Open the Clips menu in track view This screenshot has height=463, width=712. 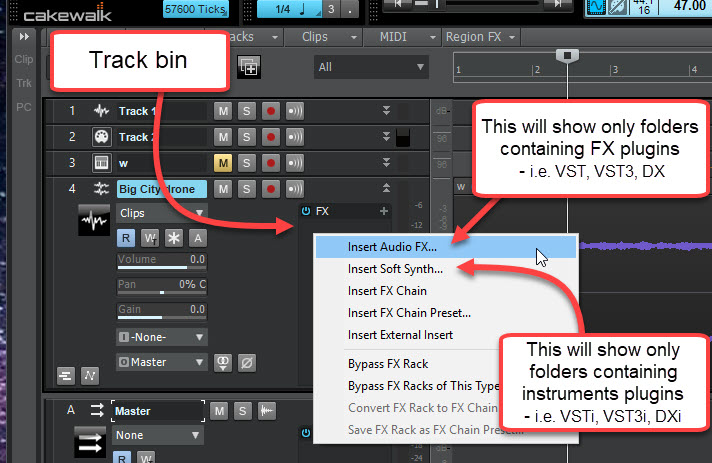point(323,37)
